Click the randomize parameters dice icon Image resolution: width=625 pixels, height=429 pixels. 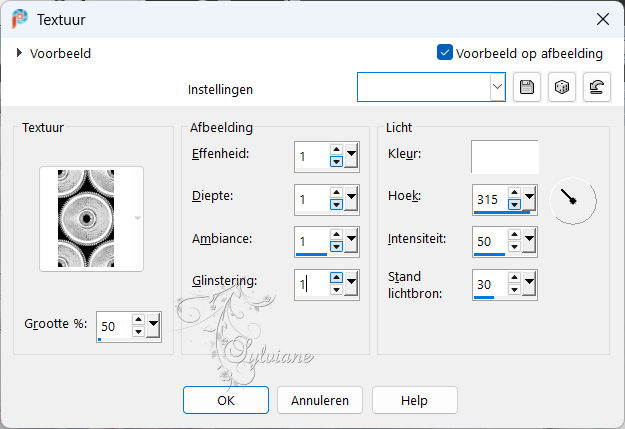pyautogui.click(x=562, y=87)
